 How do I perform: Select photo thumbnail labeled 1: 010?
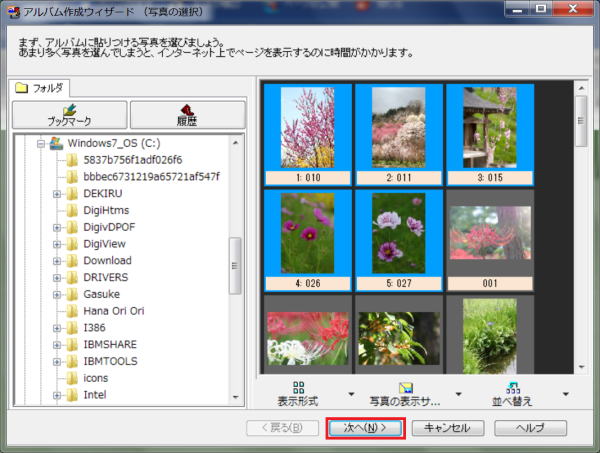(308, 135)
